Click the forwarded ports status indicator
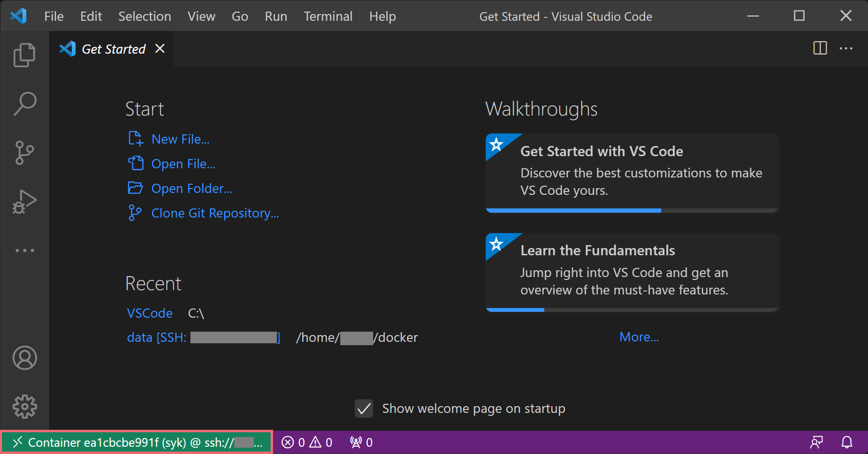This screenshot has width=868, height=454. click(361, 442)
